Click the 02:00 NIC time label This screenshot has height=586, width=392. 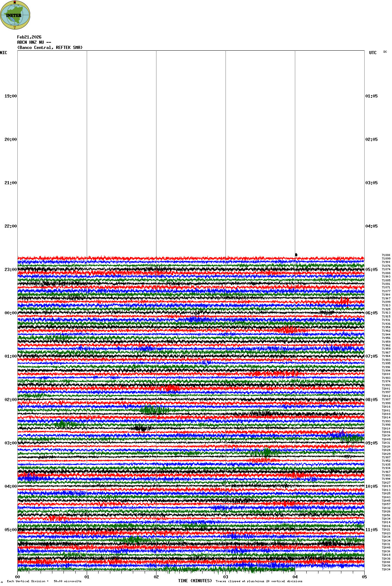(x=10, y=400)
